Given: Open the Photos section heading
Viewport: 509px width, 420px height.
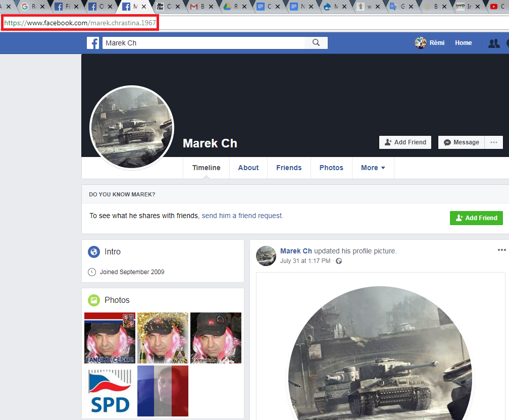Looking at the screenshot, I should (x=117, y=300).
